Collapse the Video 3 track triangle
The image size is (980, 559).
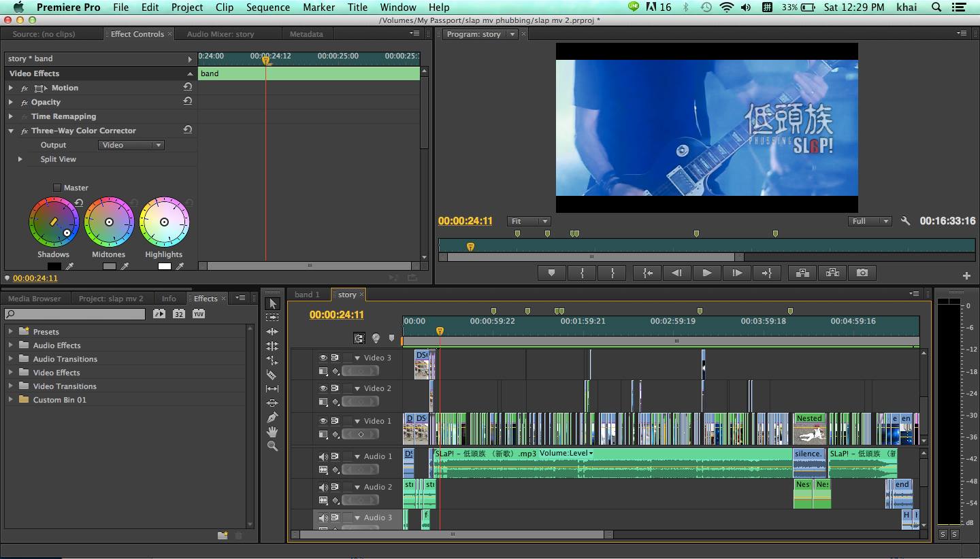point(357,358)
